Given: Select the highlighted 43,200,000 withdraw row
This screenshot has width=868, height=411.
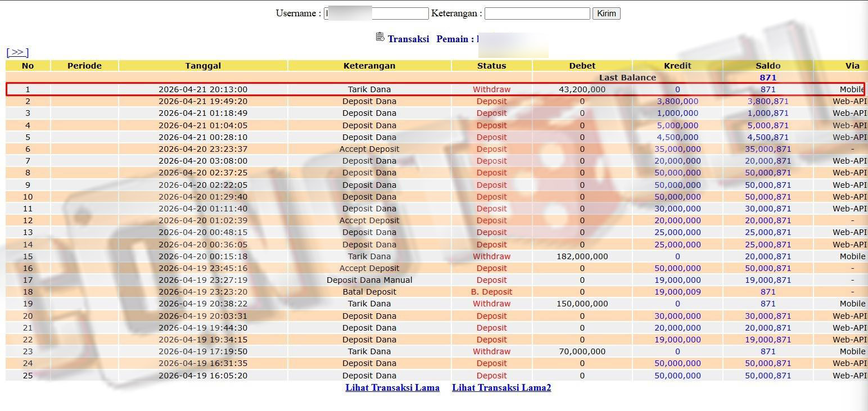Looking at the screenshot, I should pyautogui.click(x=435, y=89).
